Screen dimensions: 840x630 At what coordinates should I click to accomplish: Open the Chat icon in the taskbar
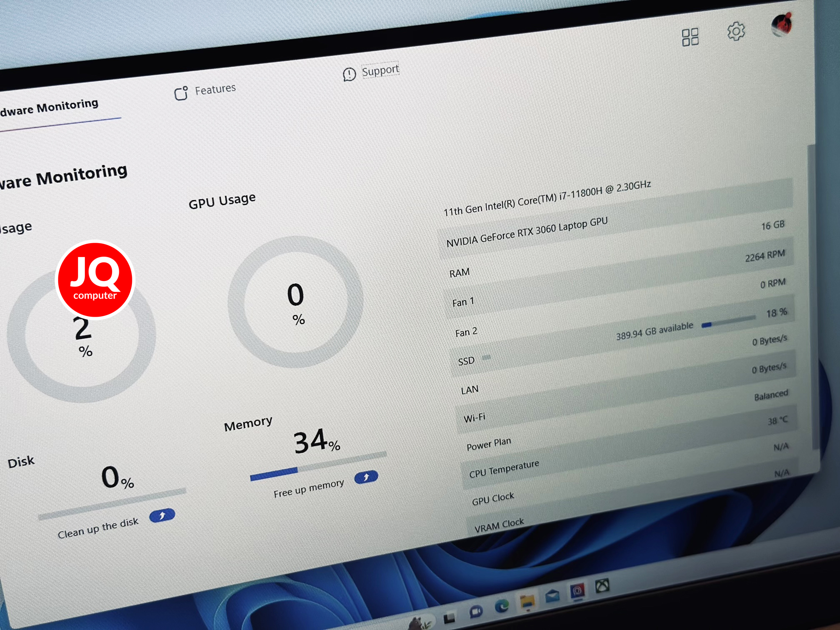click(x=475, y=612)
